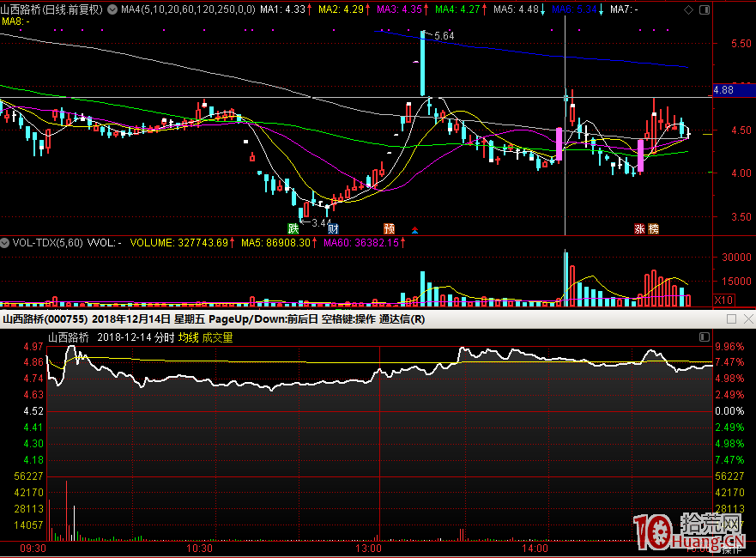
Task: Click the 5.64 high price annotation
Action: 444,36
